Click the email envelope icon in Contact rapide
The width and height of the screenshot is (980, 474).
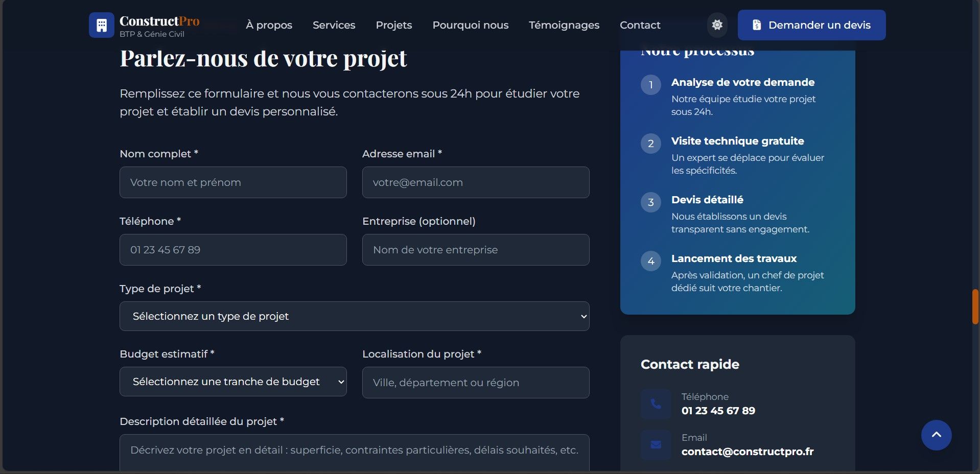pyautogui.click(x=656, y=445)
